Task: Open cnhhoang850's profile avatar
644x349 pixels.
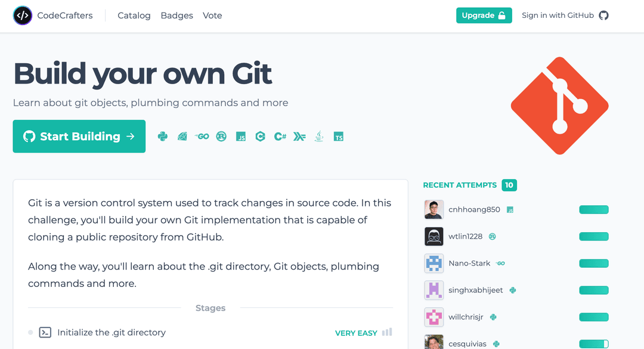Action: (x=434, y=209)
